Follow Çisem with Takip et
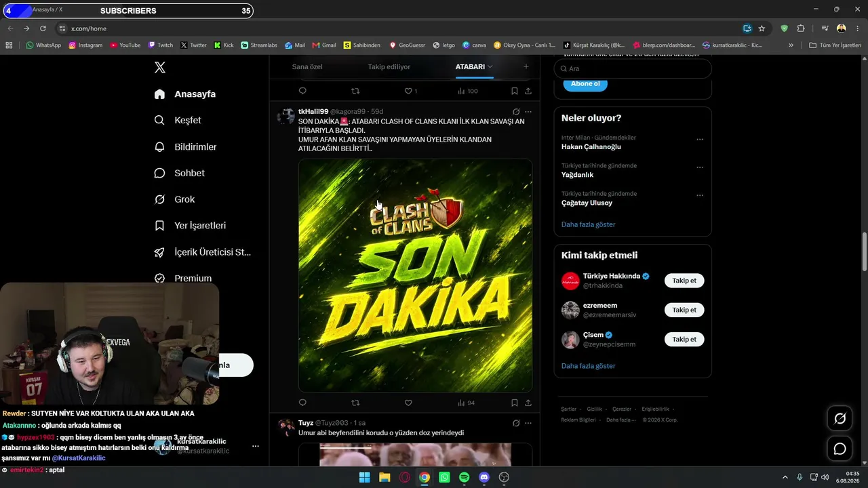The height and width of the screenshot is (488, 868). (x=684, y=339)
